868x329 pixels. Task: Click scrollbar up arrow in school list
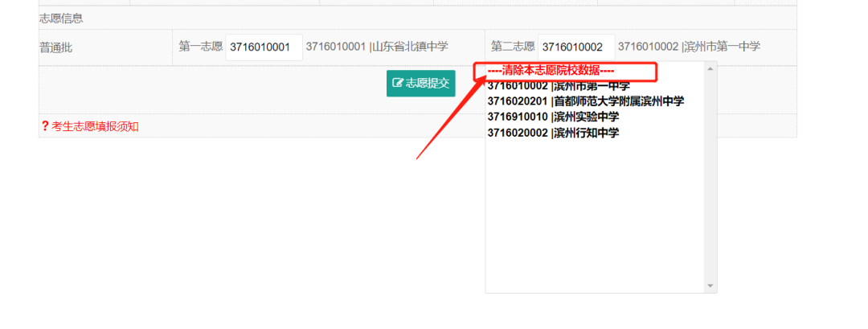click(x=710, y=69)
